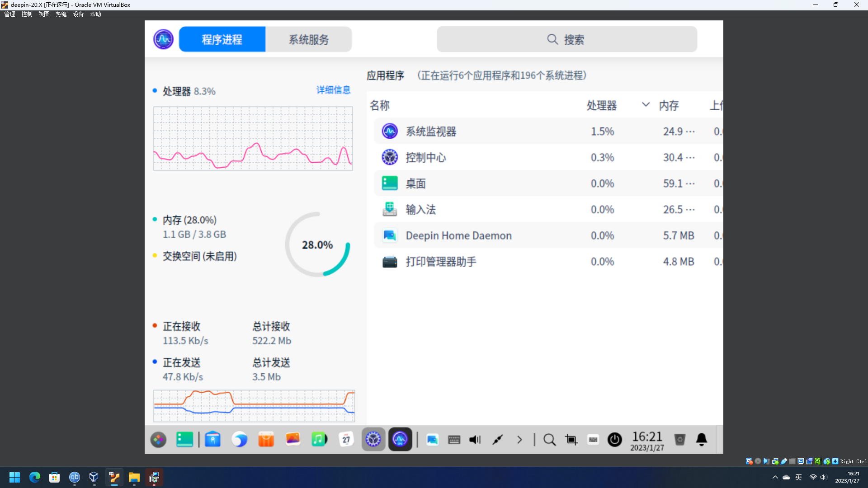The width and height of the screenshot is (868, 488).
Task: Click the 详细信息 link
Action: (333, 90)
